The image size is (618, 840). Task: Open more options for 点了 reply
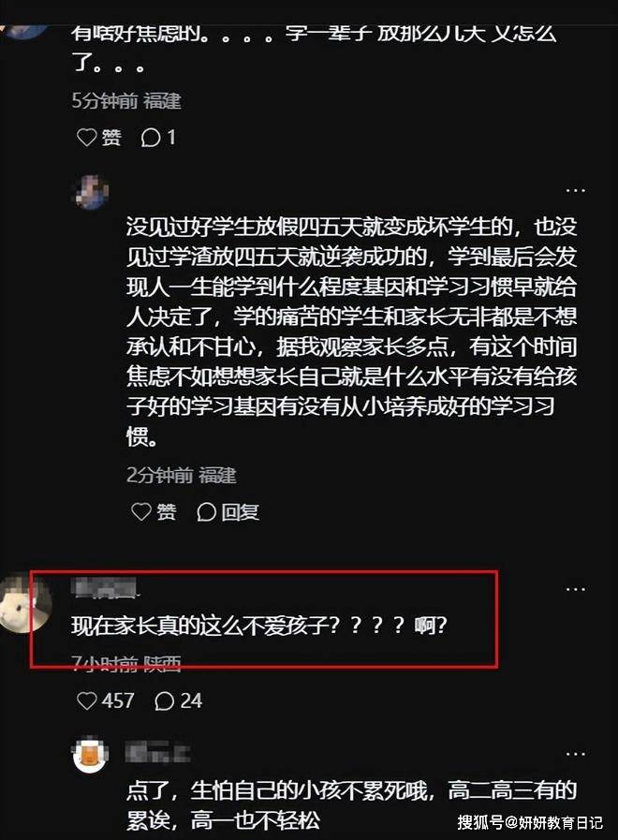[575, 754]
